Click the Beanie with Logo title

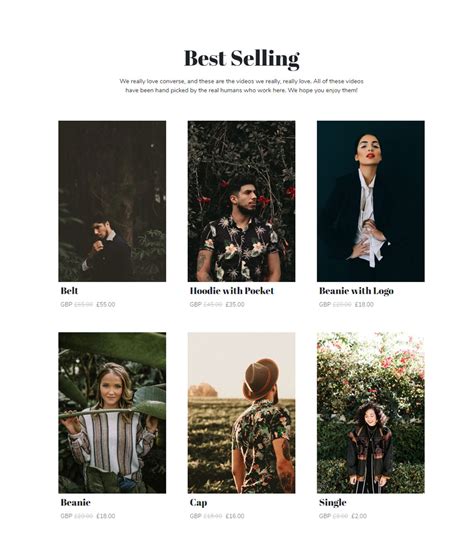[356, 291]
